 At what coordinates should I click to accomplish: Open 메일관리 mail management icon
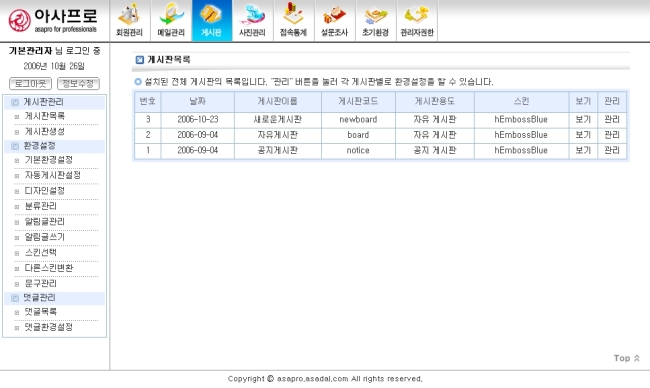click(x=171, y=20)
